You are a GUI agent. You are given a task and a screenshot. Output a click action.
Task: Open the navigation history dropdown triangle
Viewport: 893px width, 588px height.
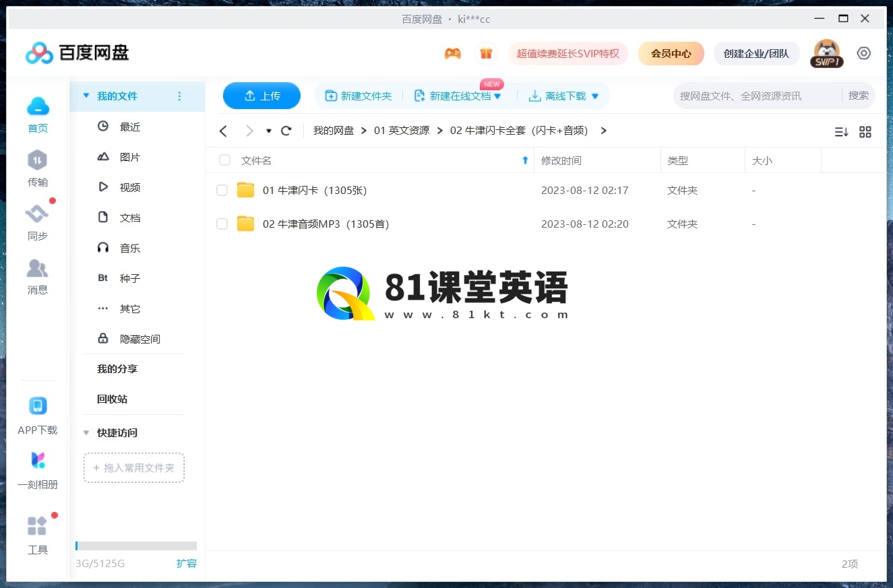point(269,131)
